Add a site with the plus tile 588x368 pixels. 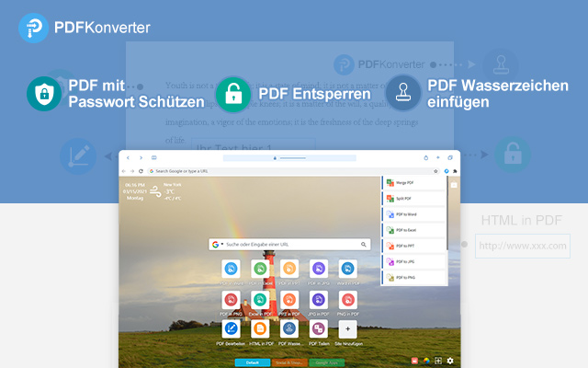tap(347, 329)
